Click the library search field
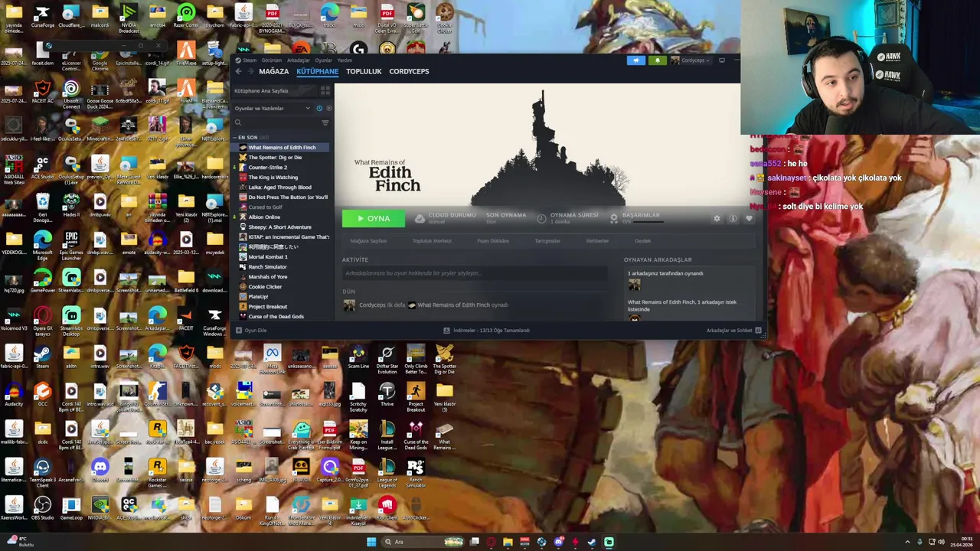The image size is (980, 551). 276,122
